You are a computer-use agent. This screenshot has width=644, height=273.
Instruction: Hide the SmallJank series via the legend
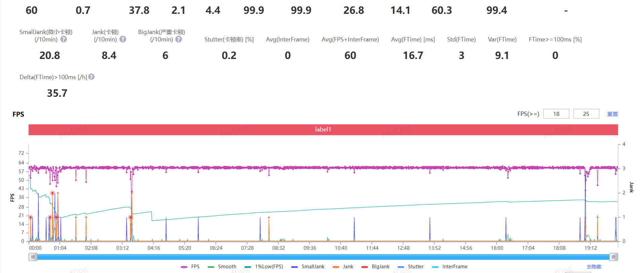click(308, 267)
